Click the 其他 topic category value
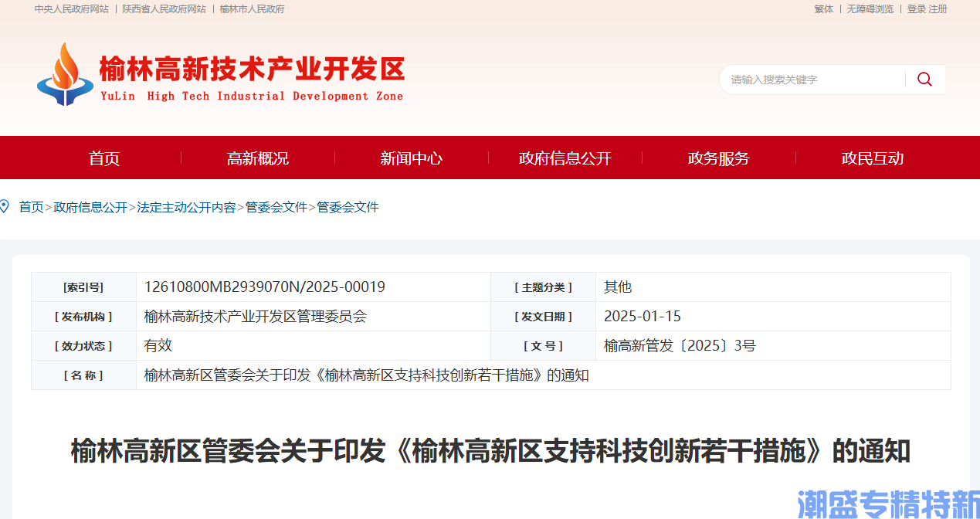Viewport: 980px width, 519px height. tap(618, 287)
